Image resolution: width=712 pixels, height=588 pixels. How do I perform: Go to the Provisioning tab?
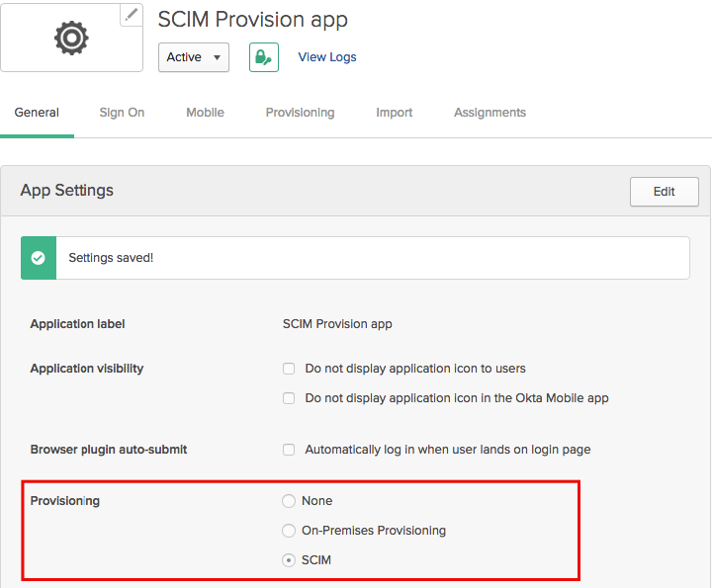coord(300,113)
